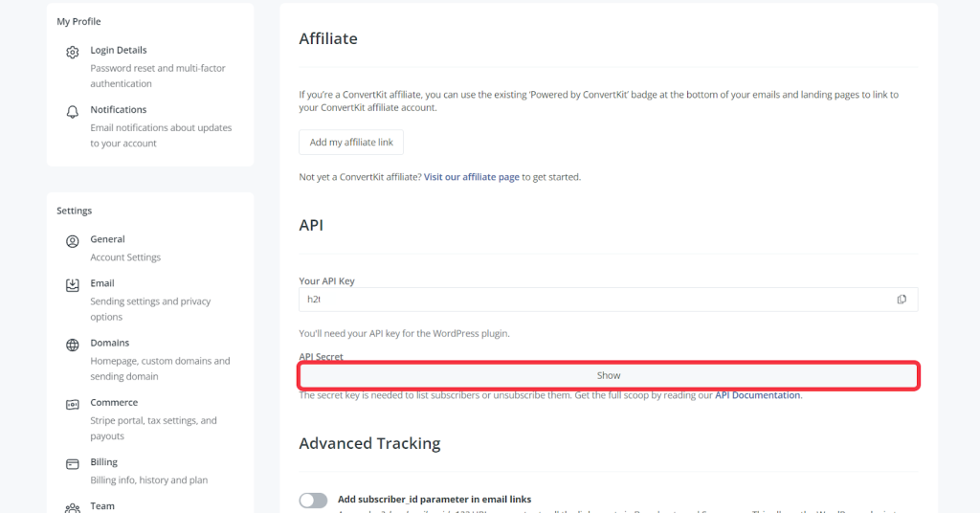The width and height of the screenshot is (980, 513).
Task: Show the API Secret
Action: tap(609, 375)
